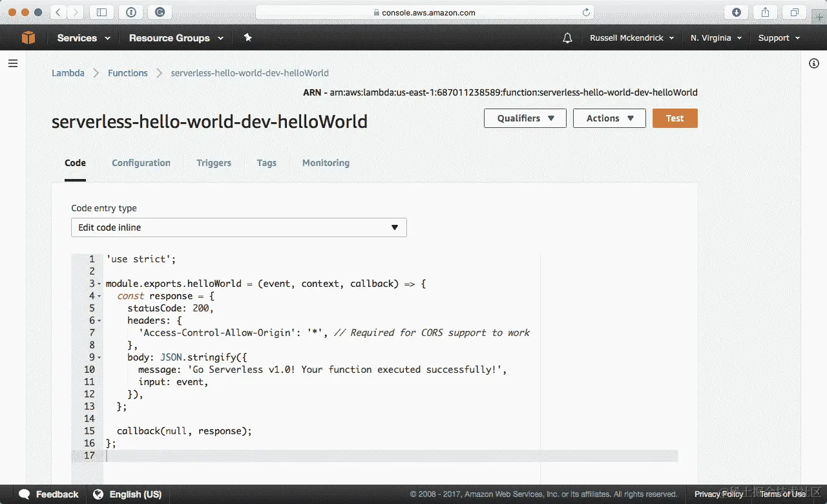Click the Safari back arrow
Viewport: 827px width, 504px height.
tap(58, 12)
